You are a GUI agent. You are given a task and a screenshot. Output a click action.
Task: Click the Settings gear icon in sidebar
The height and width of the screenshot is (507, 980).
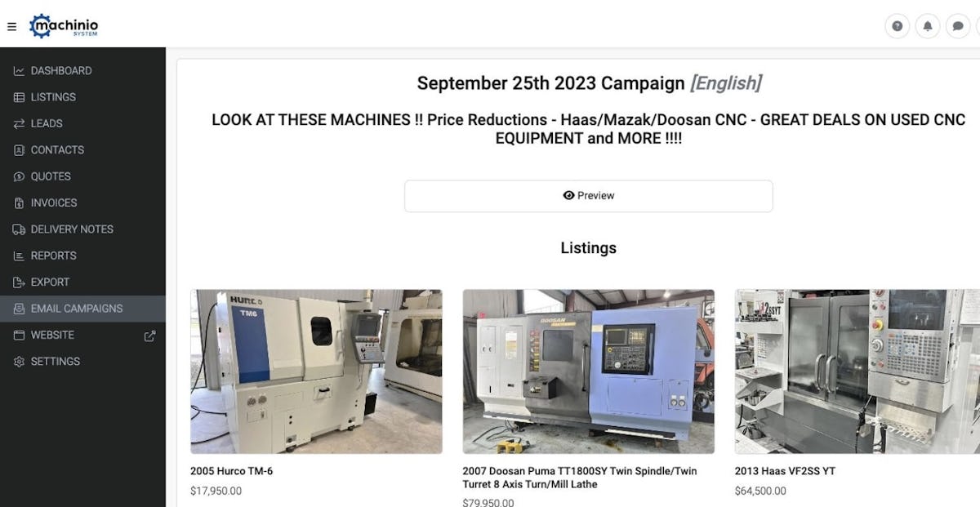(19, 362)
